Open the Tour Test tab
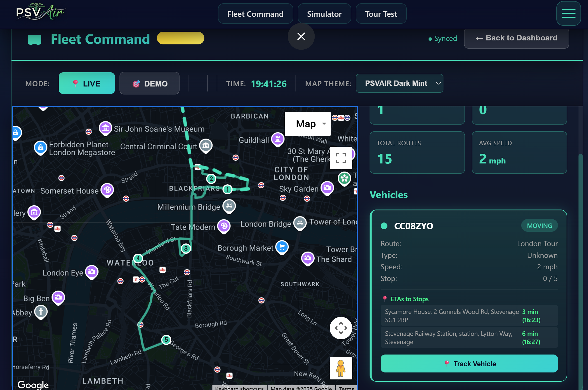The height and width of the screenshot is (390, 588). 381,14
